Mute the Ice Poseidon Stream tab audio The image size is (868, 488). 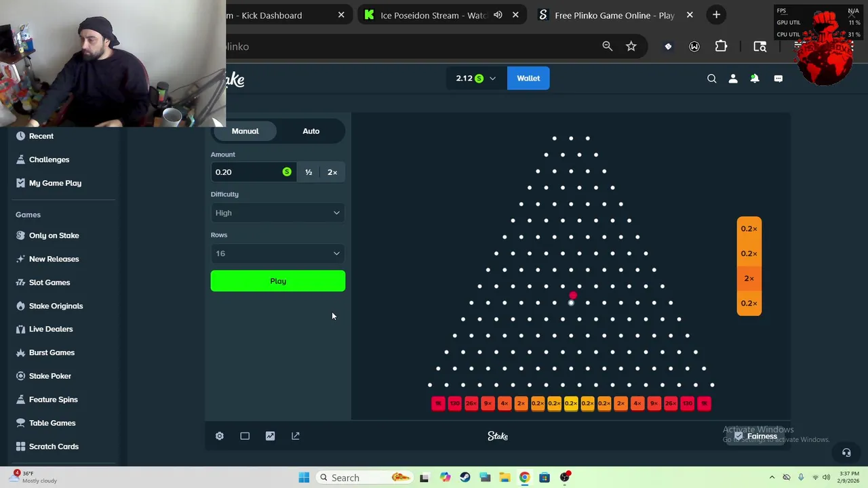click(498, 15)
